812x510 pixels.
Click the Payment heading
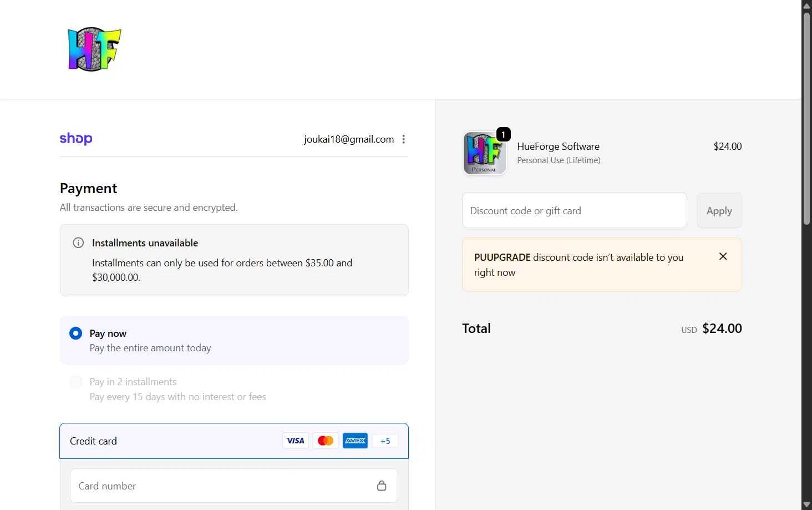tap(88, 189)
